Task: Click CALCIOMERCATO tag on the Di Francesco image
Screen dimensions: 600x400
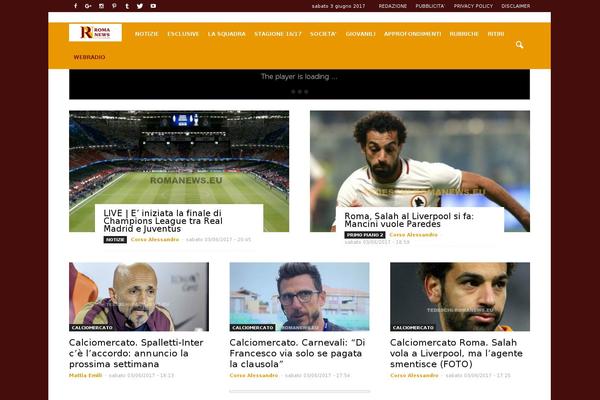Action: pyautogui.click(x=253, y=328)
